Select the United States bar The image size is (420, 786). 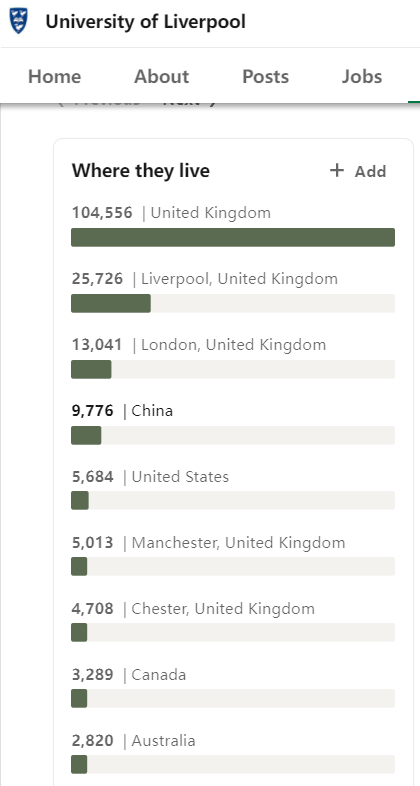coord(233,500)
